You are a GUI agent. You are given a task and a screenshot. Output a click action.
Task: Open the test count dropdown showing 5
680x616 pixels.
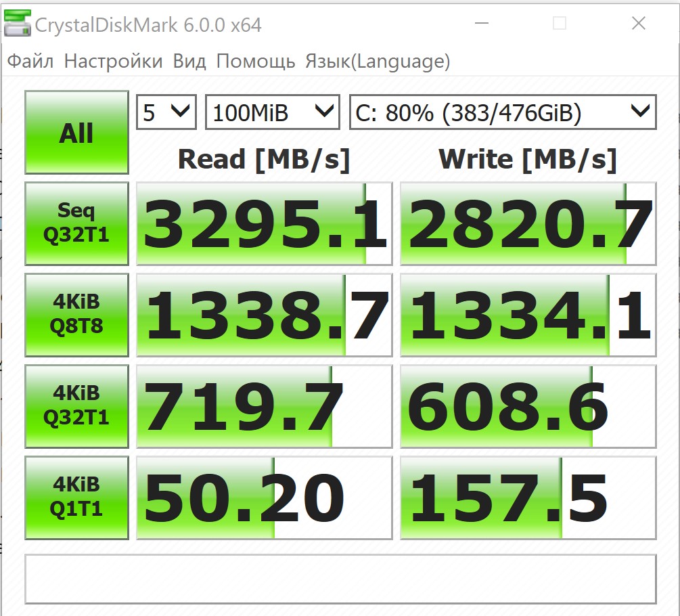[166, 112]
